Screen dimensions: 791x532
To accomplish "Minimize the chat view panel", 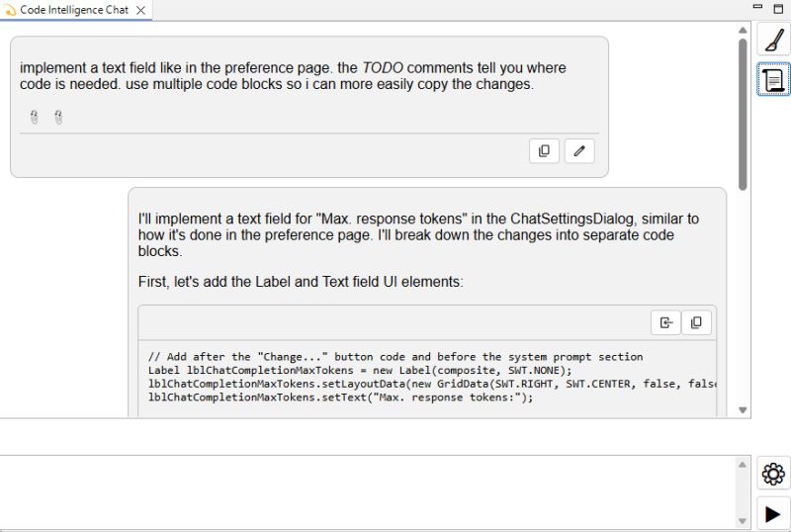I will coord(757,7).
